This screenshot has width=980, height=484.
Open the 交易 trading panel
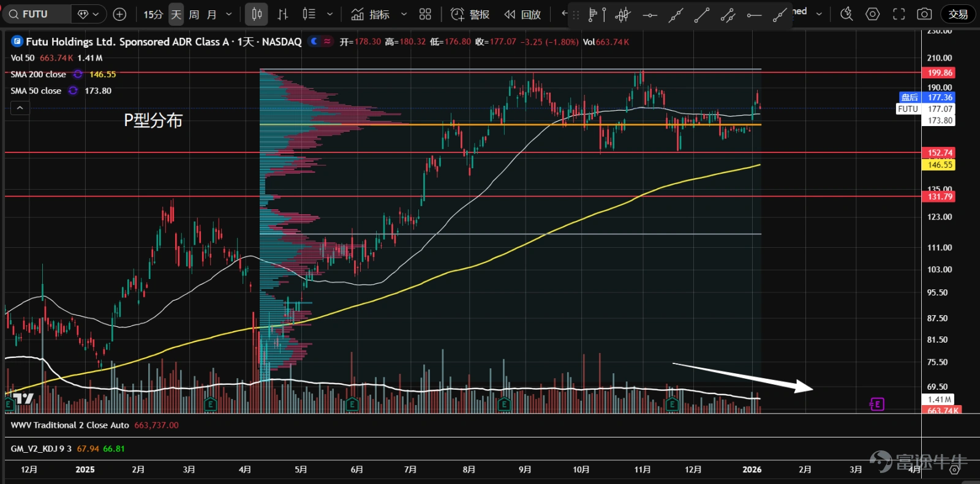click(958, 14)
